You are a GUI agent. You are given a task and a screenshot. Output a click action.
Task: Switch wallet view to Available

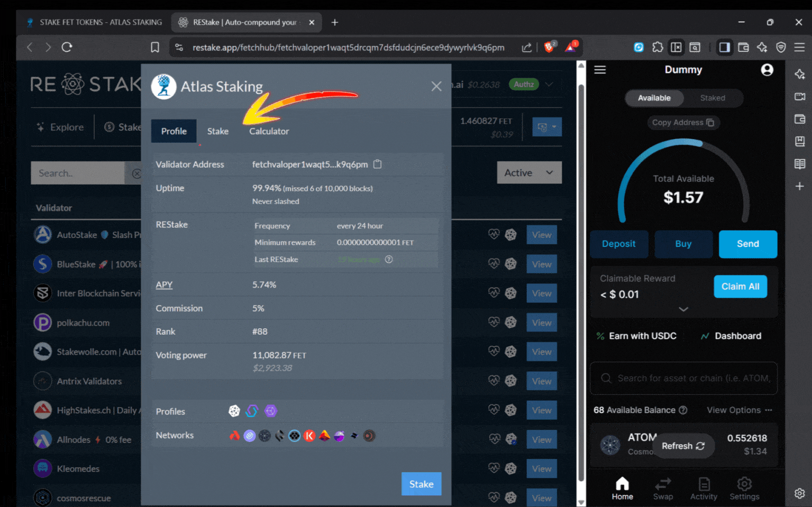654,98
